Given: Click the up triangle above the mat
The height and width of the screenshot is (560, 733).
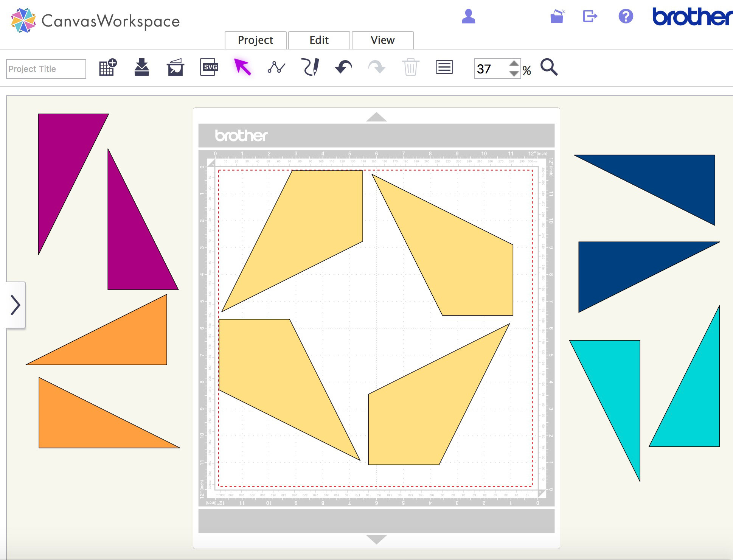Looking at the screenshot, I should [376, 117].
